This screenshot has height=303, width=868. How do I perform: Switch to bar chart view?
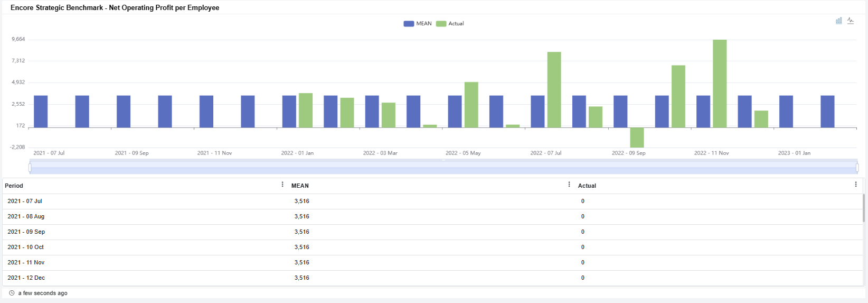[838, 21]
